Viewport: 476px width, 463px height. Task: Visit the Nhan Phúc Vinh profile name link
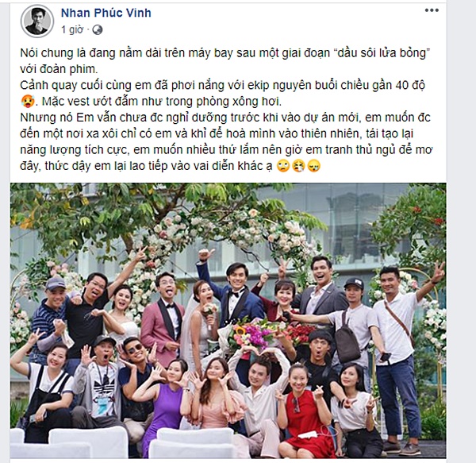point(106,13)
